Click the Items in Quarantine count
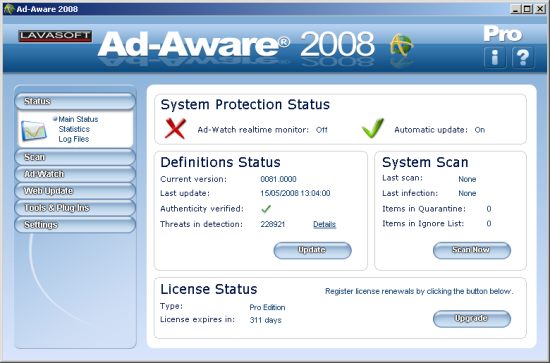 489,209
